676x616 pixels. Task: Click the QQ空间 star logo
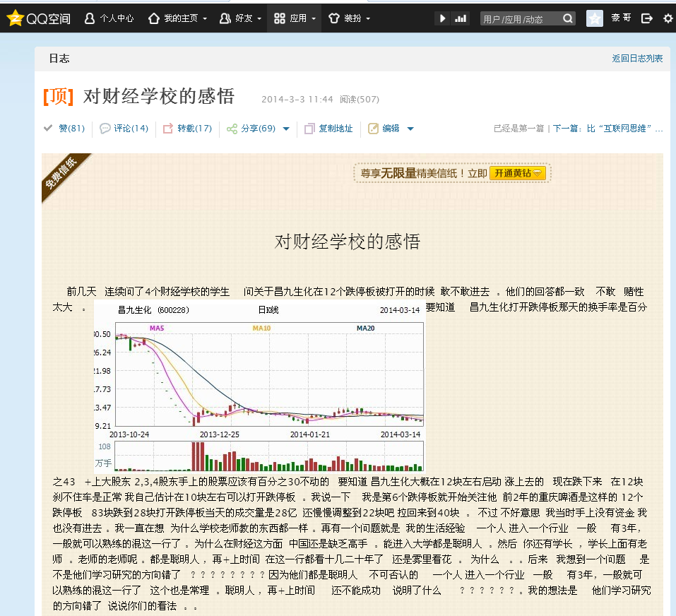16,17
